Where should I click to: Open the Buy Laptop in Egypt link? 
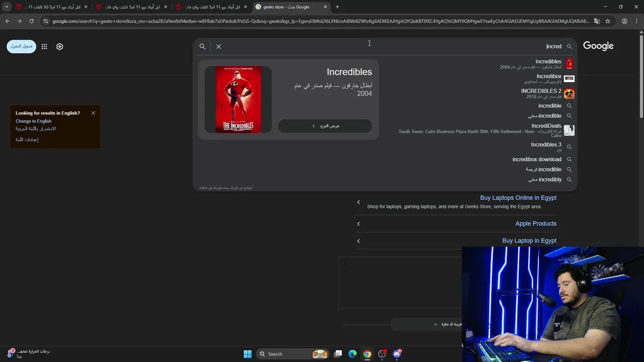(x=529, y=241)
